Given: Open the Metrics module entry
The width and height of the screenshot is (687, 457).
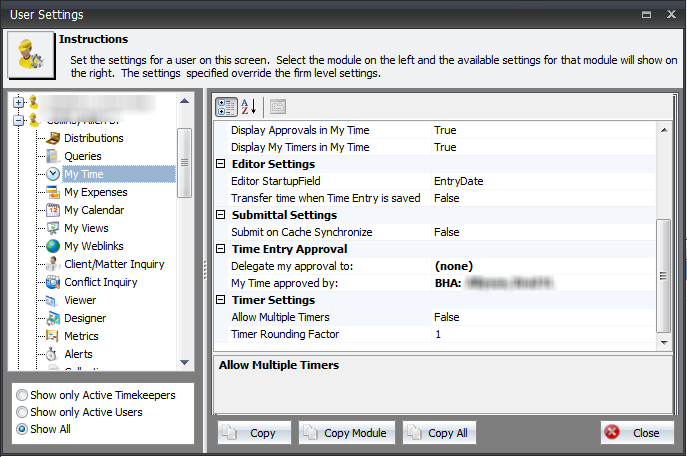Looking at the screenshot, I should tap(81, 336).
